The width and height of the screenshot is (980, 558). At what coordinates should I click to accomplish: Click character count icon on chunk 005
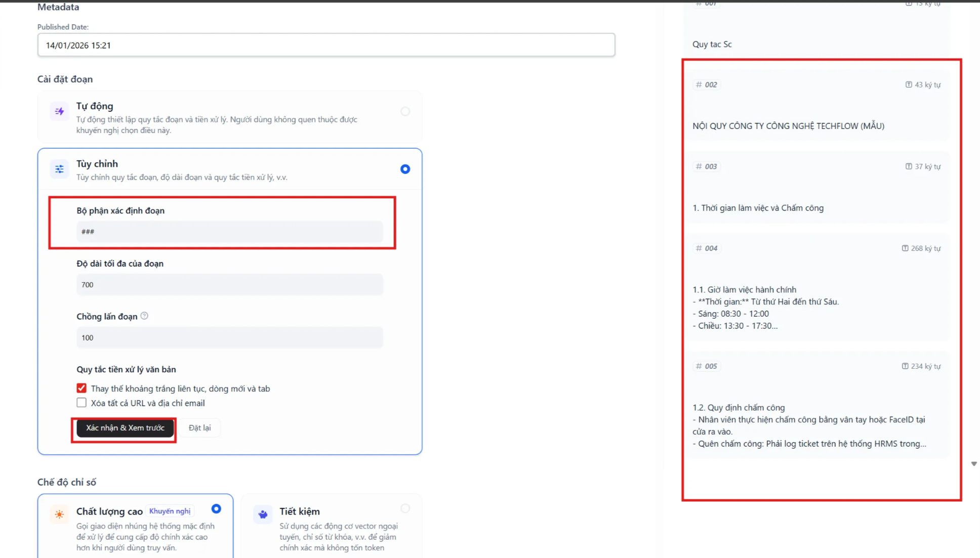[x=905, y=366]
